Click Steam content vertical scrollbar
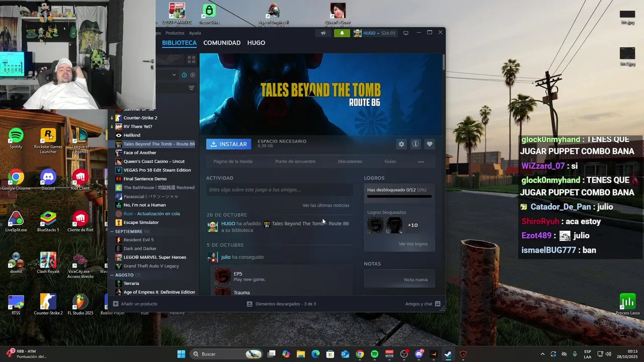Image resolution: width=644 pixels, height=362 pixels. (443, 62)
